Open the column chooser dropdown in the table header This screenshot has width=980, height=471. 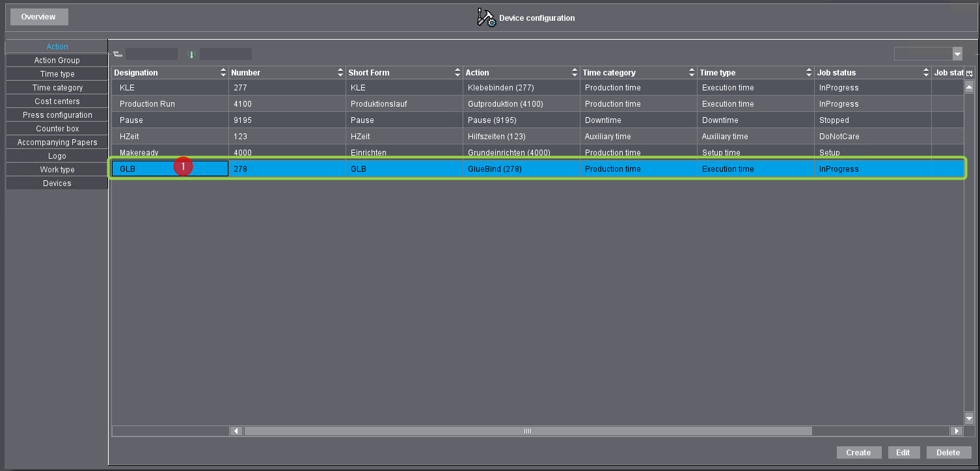pos(969,72)
